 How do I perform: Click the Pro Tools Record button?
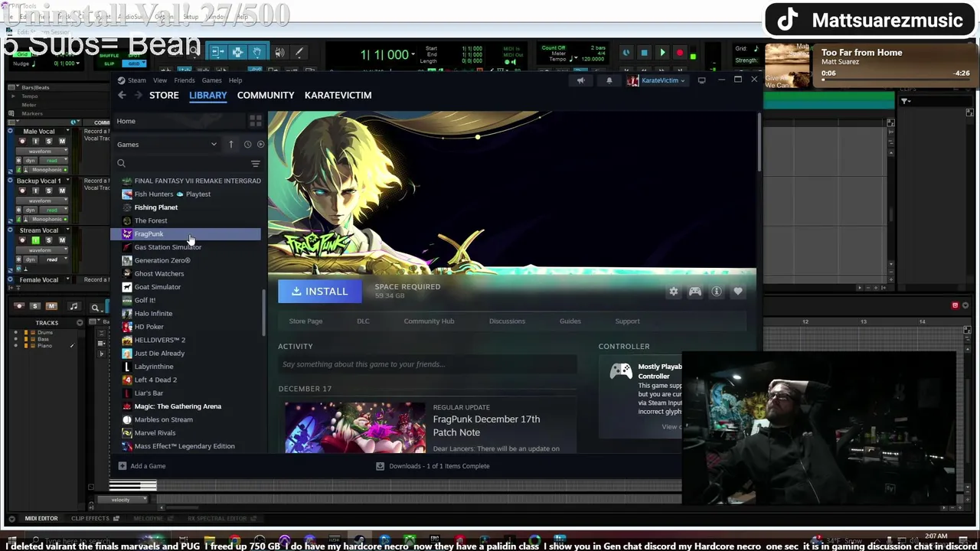tap(679, 53)
